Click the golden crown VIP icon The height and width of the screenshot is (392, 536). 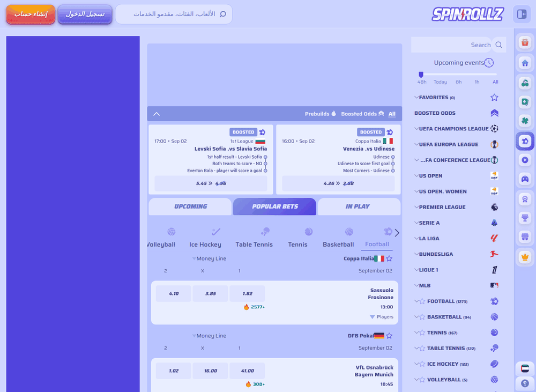pyautogui.click(x=525, y=256)
